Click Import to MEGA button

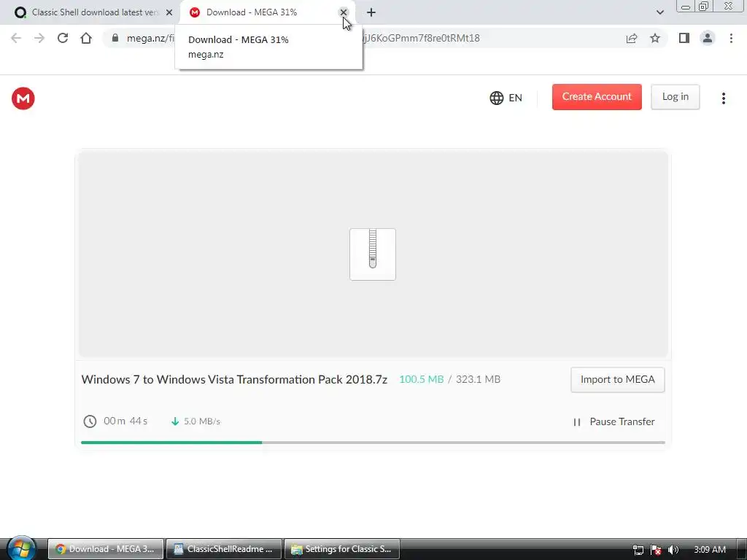point(617,379)
